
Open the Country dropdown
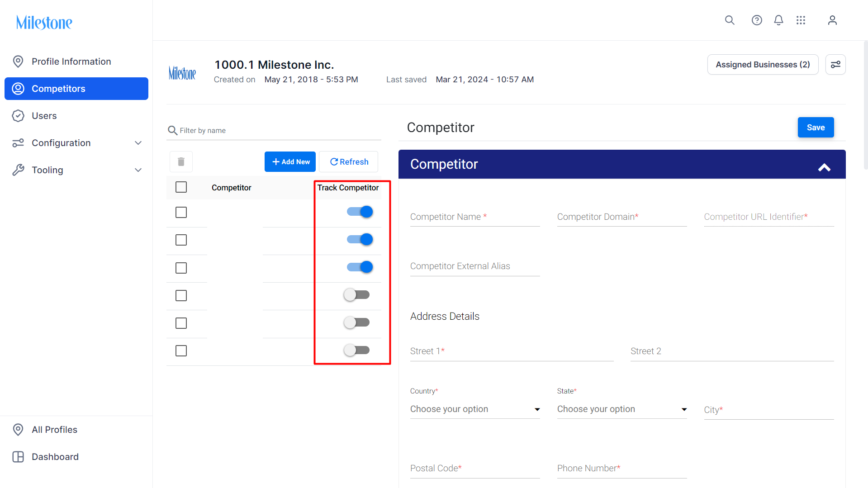(475, 409)
